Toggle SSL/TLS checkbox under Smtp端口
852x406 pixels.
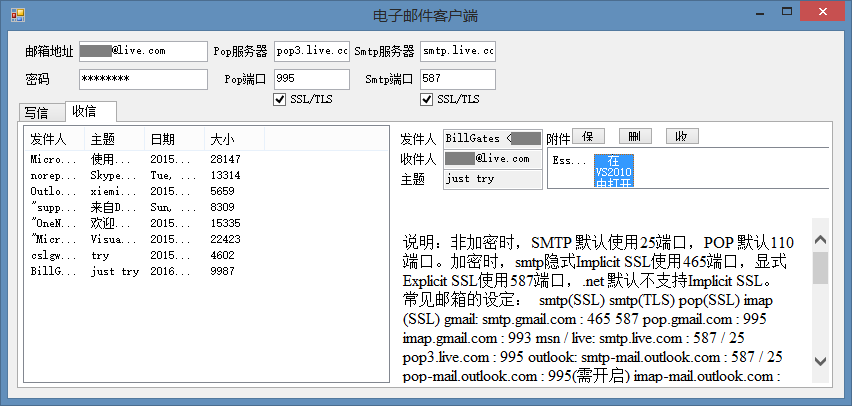coord(427,99)
